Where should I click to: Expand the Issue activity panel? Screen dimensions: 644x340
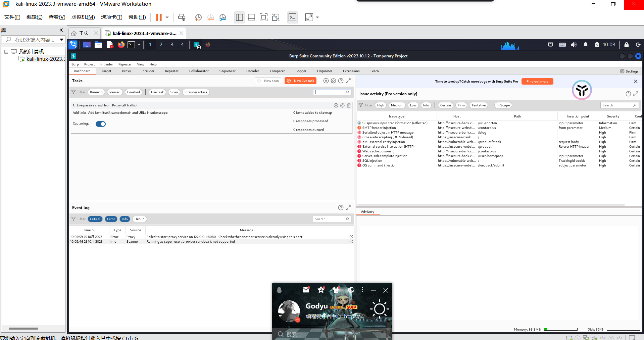click(636, 94)
